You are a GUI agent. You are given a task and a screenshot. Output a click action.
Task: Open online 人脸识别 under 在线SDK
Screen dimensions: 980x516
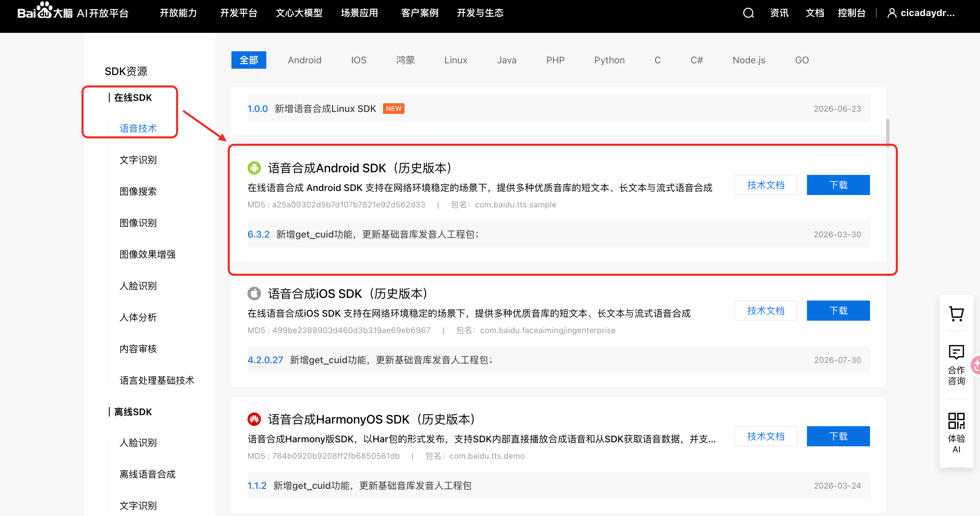coord(138,286)
